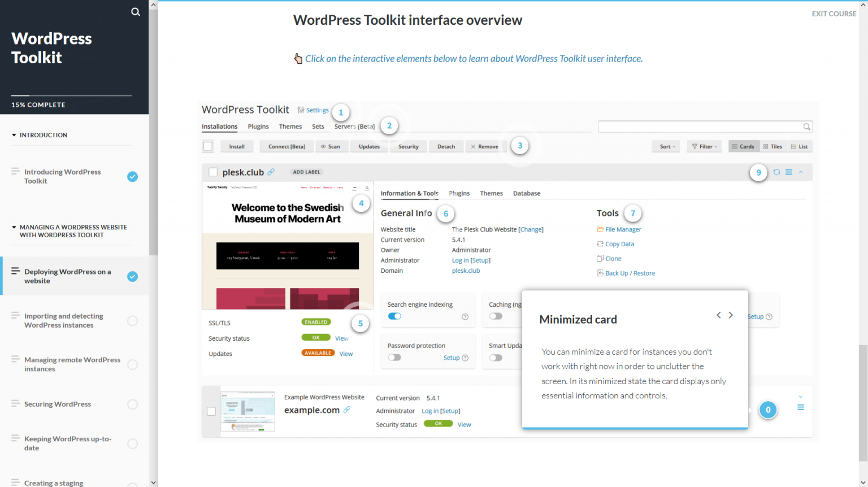Open the hamburger menu on plesk.club card header

pyautogui.click(x=789, y=172)
